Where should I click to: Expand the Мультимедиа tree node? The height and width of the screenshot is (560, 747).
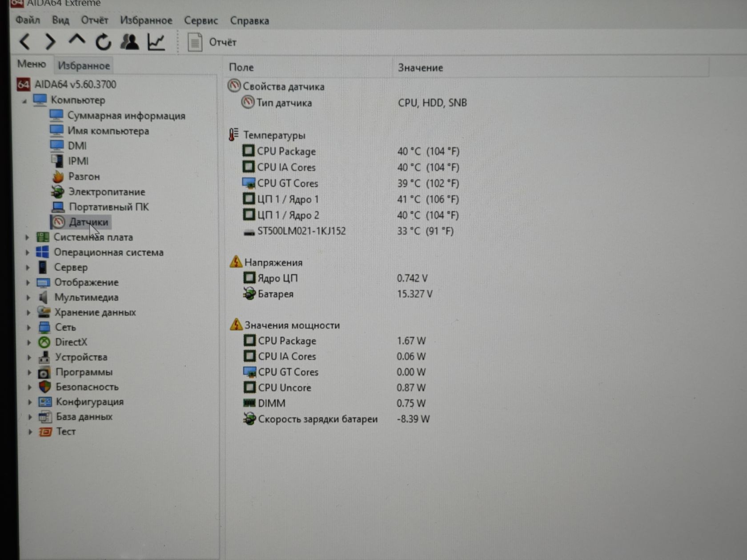[x=28, y=298]
